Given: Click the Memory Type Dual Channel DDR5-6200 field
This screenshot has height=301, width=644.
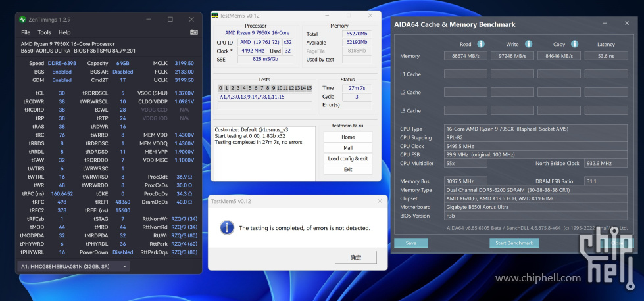Looking at the screenshot, I should [x=535, y=190].
